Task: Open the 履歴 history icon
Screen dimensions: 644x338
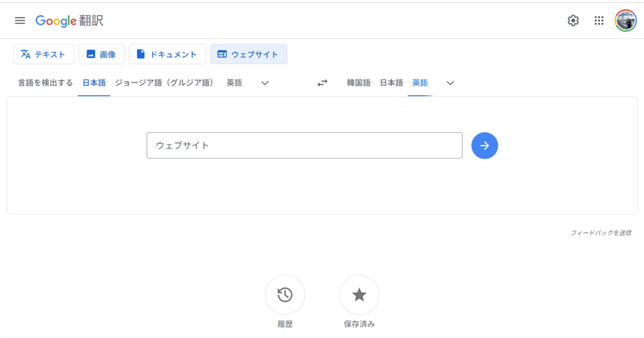Action: tap(285, 295)
